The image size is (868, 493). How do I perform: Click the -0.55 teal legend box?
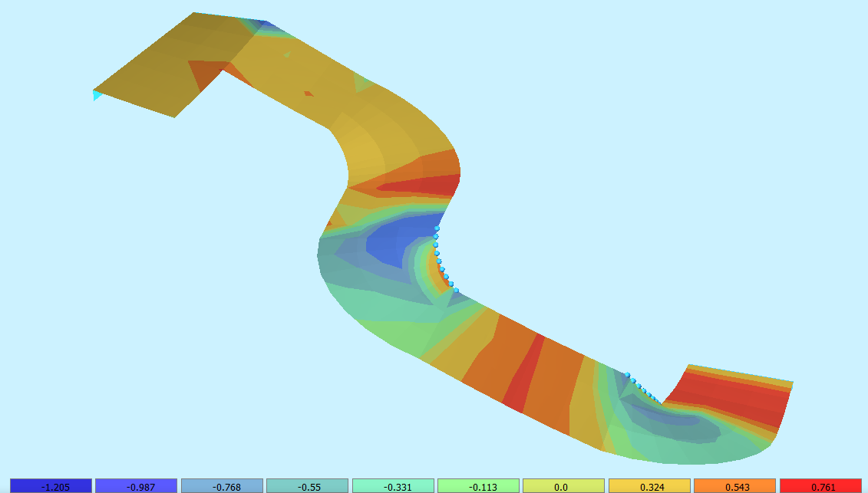pyautogui.click(x=307, y=486)
